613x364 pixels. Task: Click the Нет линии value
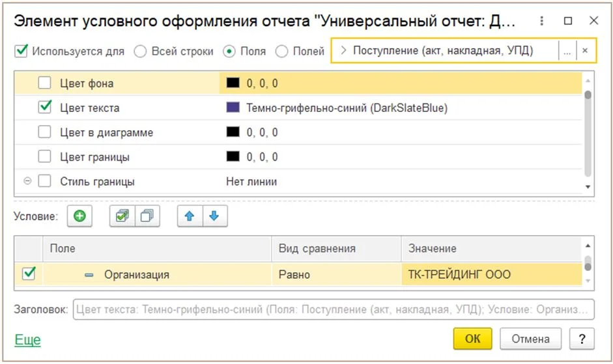[x=251, y=182]
